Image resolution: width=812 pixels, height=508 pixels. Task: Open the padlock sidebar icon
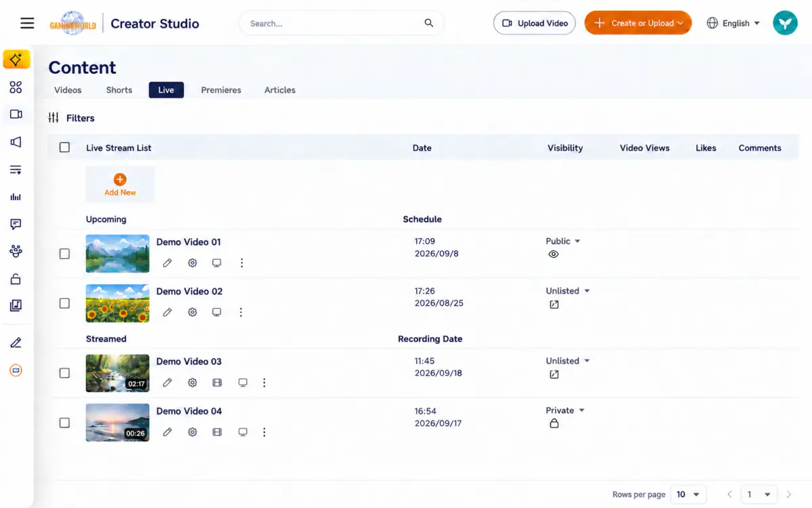point(16,279)
